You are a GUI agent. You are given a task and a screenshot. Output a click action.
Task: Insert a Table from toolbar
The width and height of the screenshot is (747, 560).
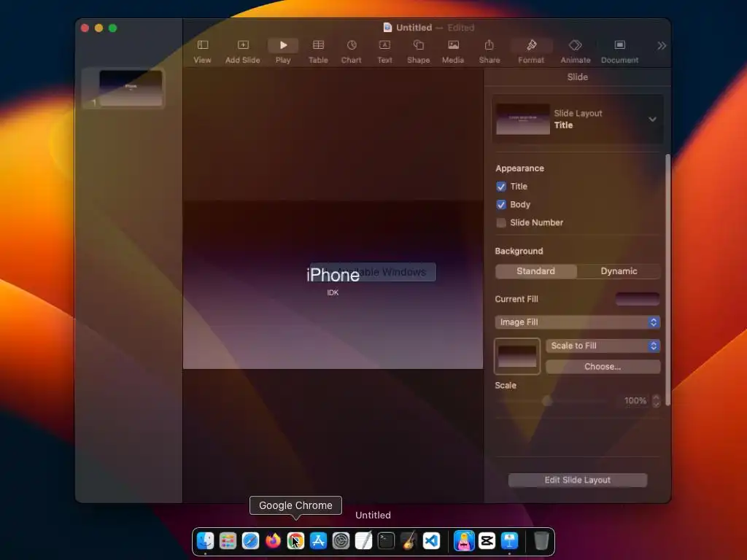point(318,52)
